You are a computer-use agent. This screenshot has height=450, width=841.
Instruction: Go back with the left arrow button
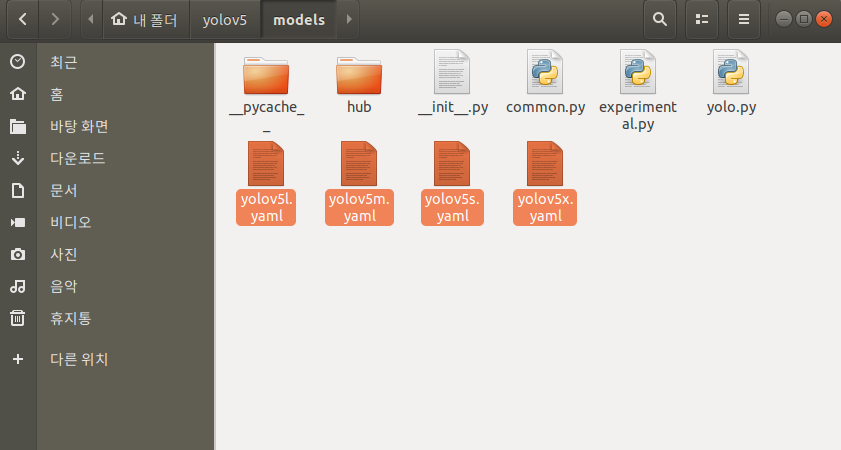(x=23, y=20)
